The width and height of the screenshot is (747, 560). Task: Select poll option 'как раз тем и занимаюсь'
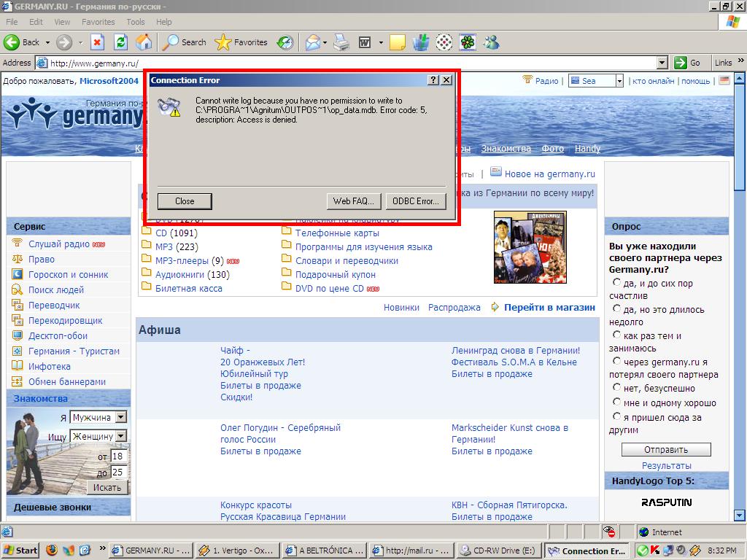pos(616,335)
